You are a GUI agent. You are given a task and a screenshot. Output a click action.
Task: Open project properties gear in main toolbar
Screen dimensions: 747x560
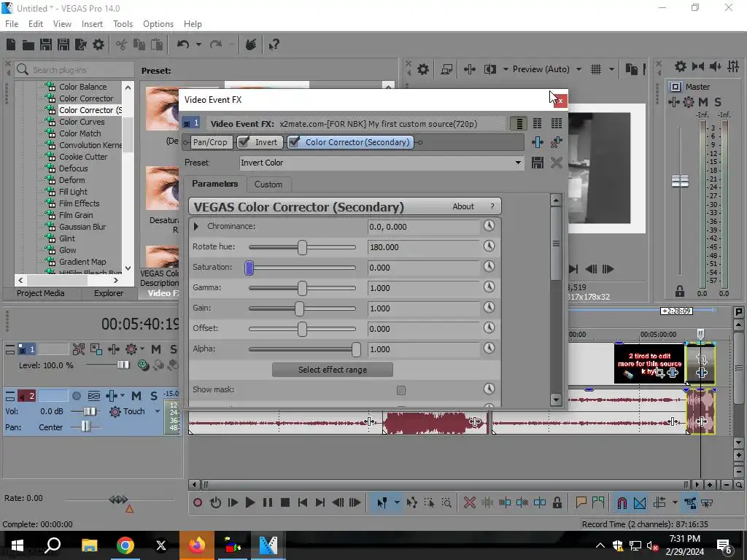click(x=98, y=44)
